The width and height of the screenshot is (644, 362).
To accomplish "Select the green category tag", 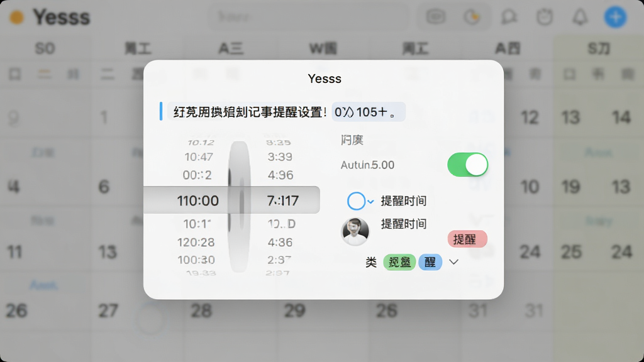I will (x=399, y=262).
